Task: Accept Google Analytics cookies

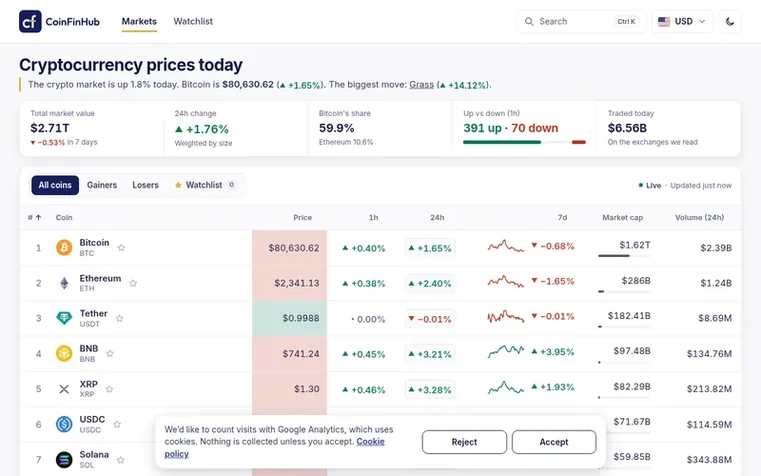Action: click(554, 442)
